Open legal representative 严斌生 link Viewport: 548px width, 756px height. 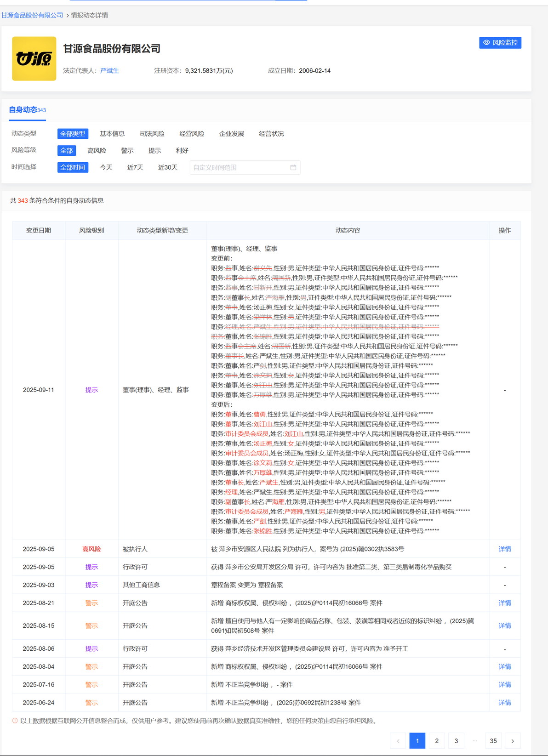109,71
